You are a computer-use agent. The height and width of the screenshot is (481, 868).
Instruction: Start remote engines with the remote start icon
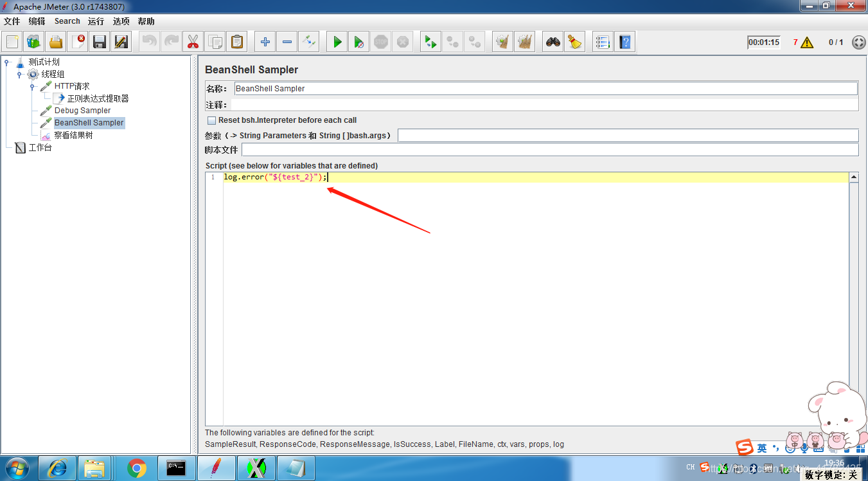431,42
